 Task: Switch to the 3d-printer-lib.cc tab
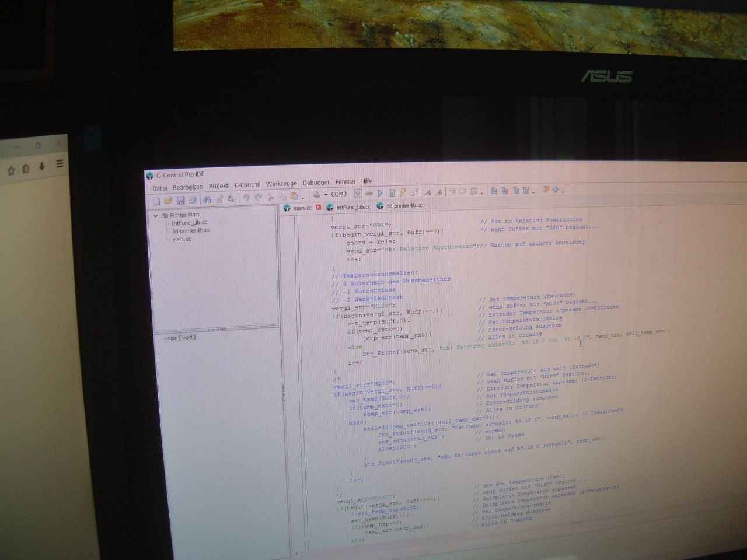pos(404,205)
